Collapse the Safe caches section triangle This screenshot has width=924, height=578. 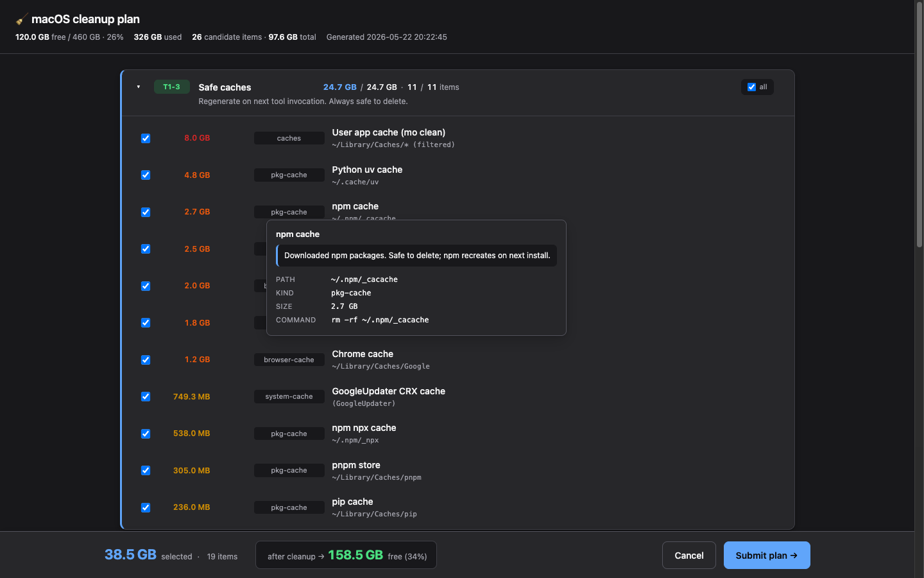(139, 87)
